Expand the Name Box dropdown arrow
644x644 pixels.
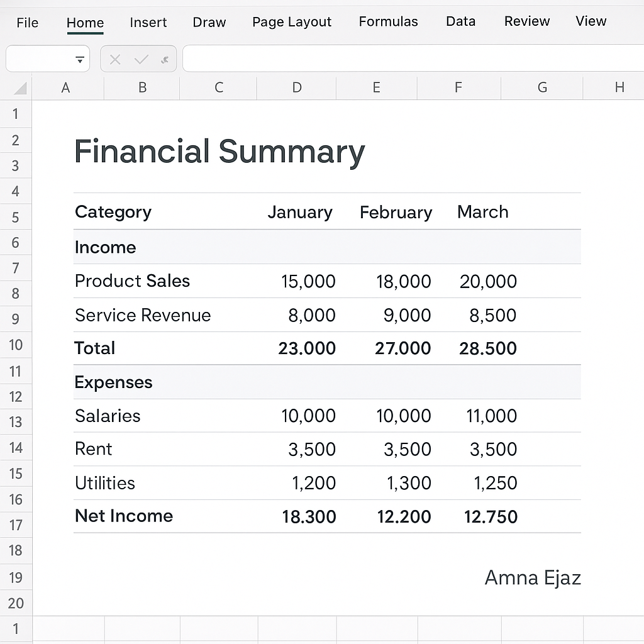tap(80, 60)
